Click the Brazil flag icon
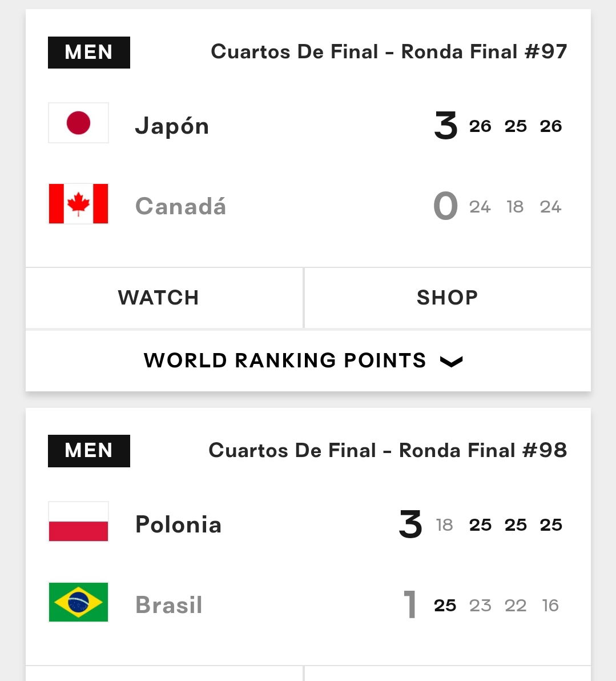The height and width of the screenshot is (681, 616). coord(78,602)
